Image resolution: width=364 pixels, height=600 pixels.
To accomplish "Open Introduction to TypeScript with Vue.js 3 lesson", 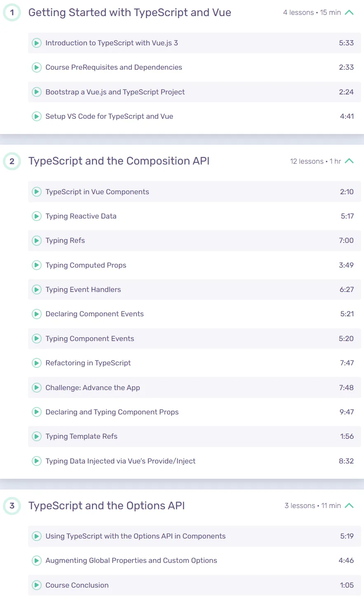I will click(x=112, y=43).
